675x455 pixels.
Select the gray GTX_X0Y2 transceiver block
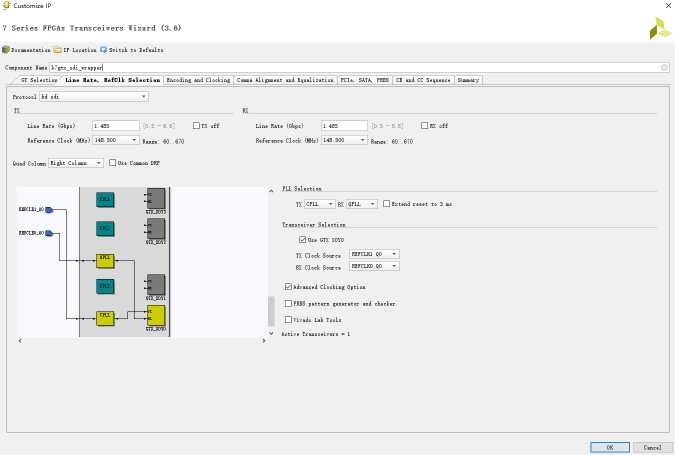(156, 229)
